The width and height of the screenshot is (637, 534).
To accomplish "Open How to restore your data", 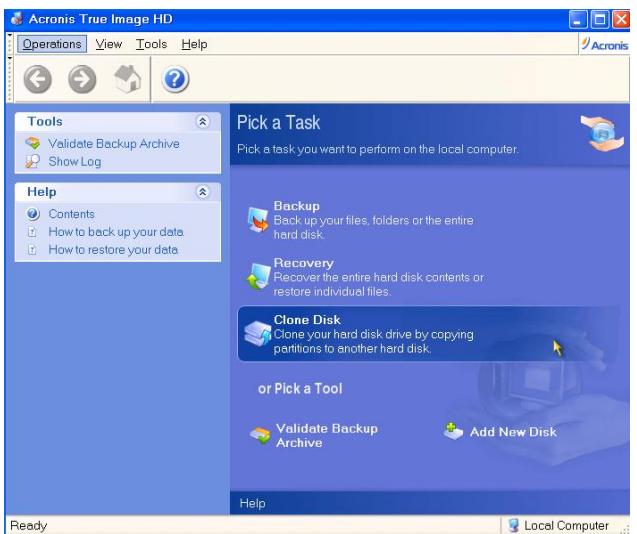I will click(113, 250).
